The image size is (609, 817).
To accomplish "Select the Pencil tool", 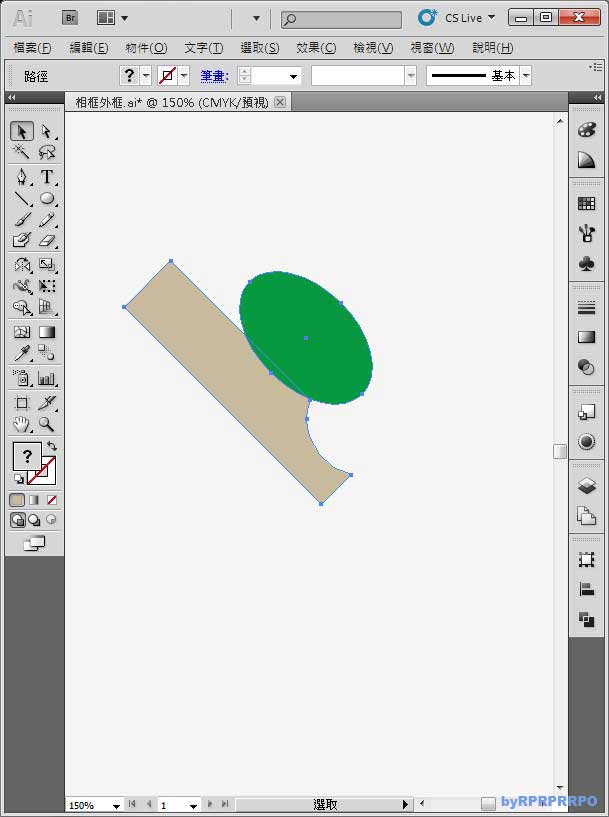I will click(46, 219).
